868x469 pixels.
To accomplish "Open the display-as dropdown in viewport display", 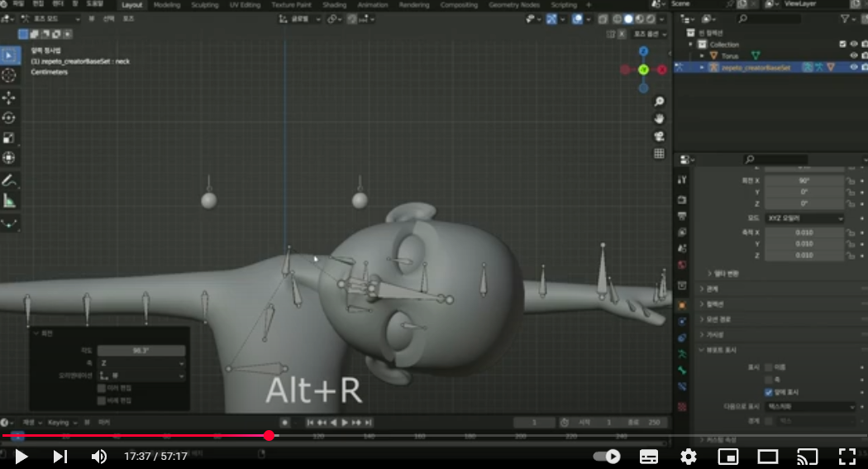I will click(810, 406).
